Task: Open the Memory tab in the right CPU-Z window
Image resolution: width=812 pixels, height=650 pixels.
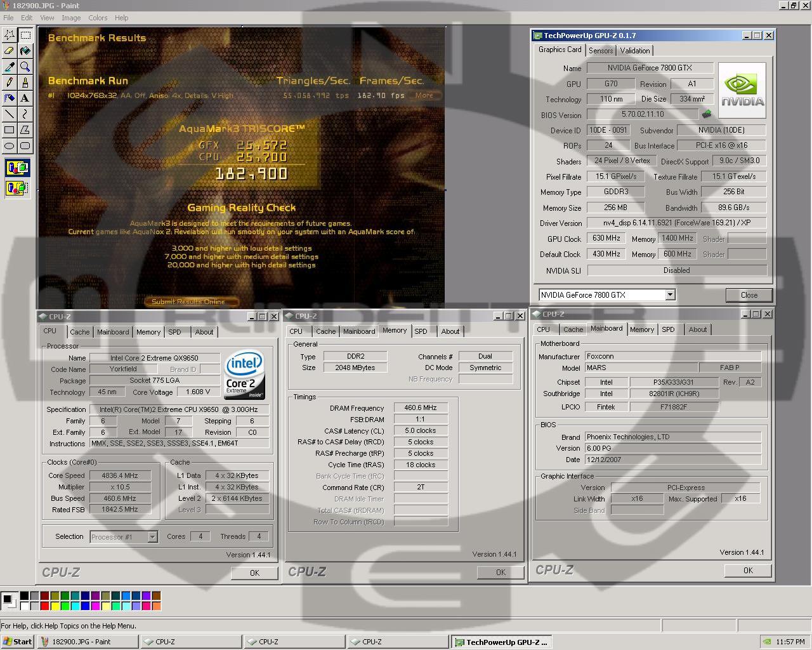Action: pos(642,329)
